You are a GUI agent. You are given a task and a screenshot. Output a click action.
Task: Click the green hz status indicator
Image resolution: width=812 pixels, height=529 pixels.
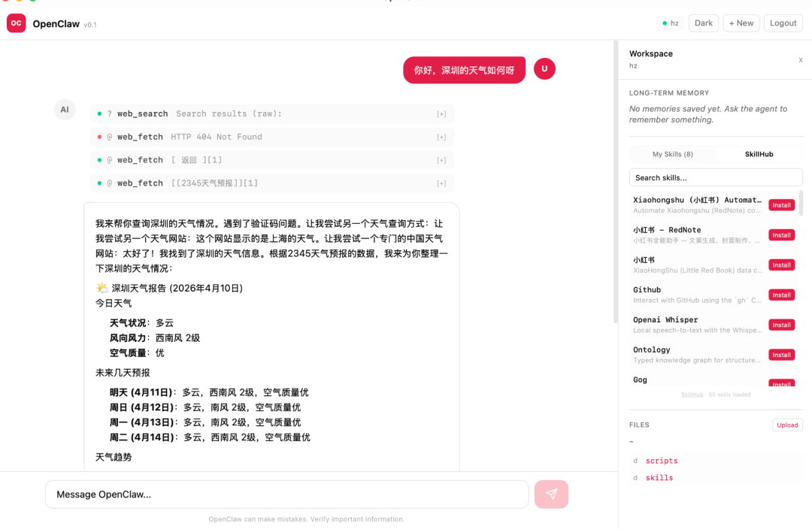[665, 23]
